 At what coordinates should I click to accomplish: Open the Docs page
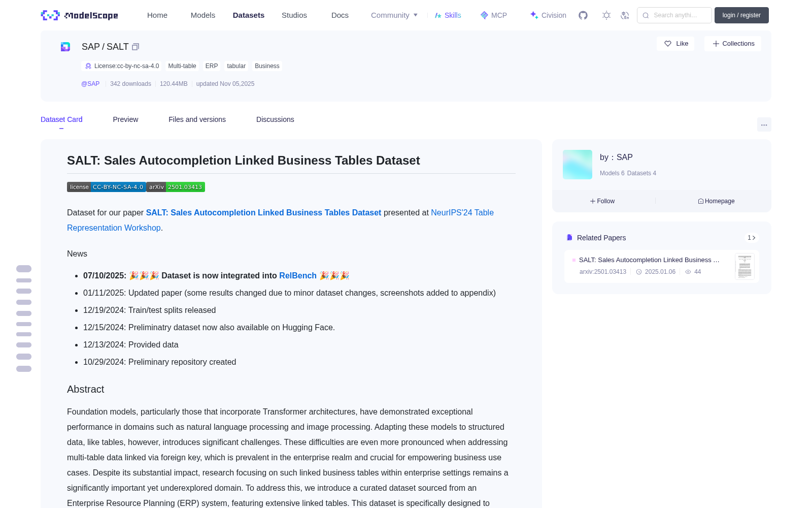click(x=340, y=15)
